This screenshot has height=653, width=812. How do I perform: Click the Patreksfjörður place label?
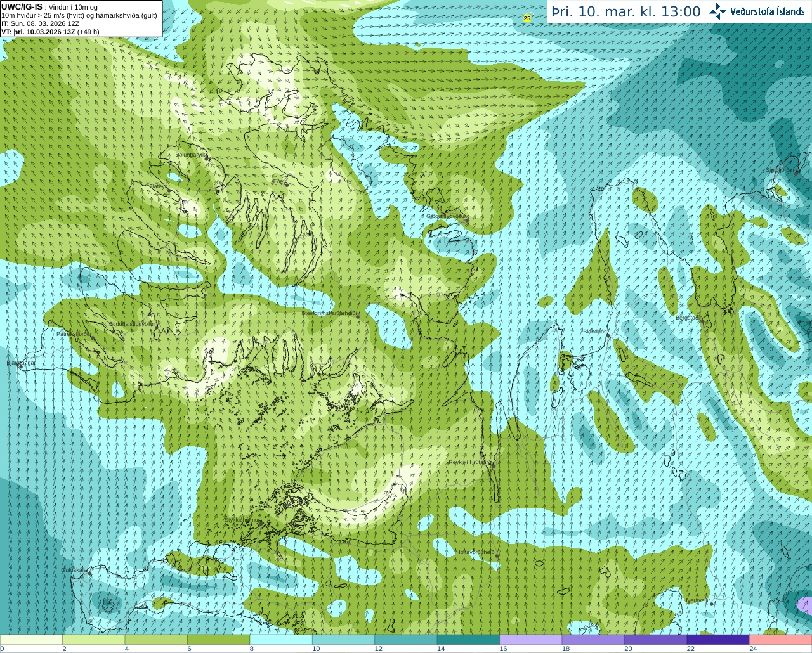[74, 333]
